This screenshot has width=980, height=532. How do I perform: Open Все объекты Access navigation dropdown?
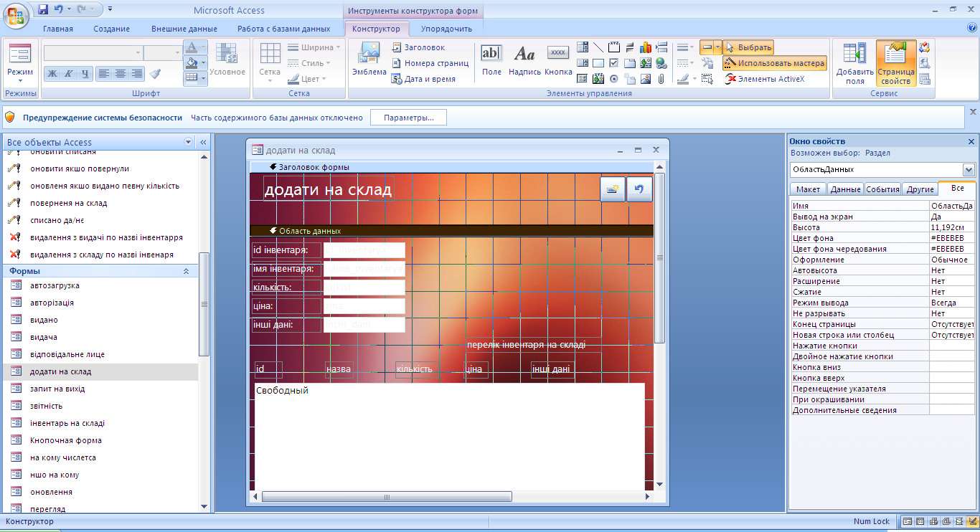189,142
